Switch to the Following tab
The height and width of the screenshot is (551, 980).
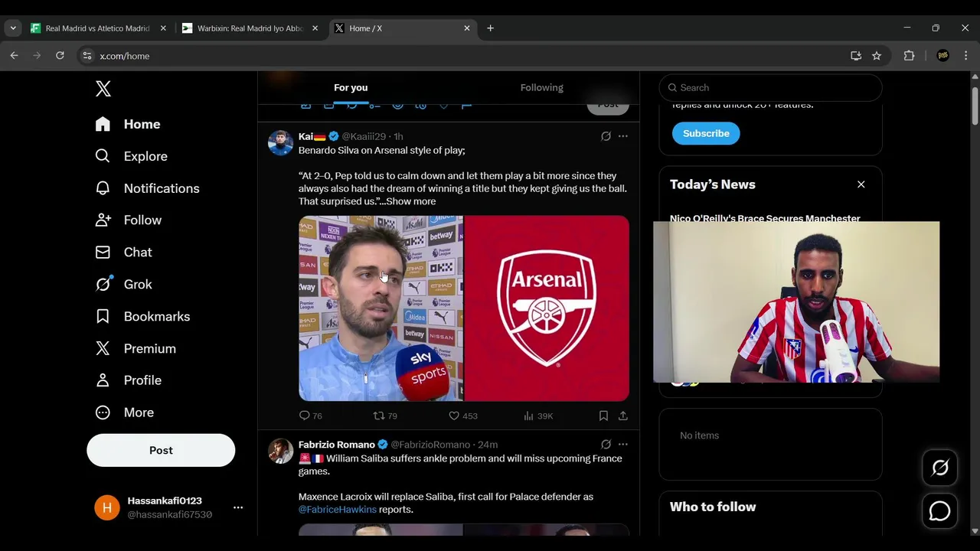pos(541,87)
